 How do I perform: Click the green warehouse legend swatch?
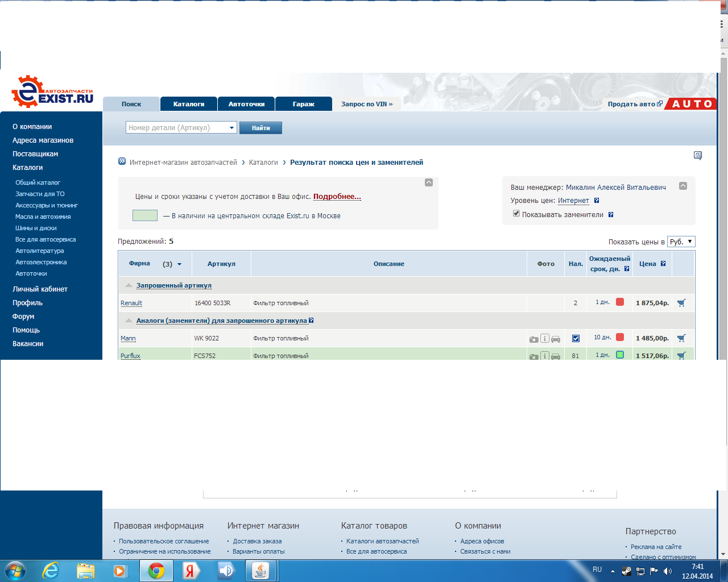pyautogui.click(x=145, y=215)
